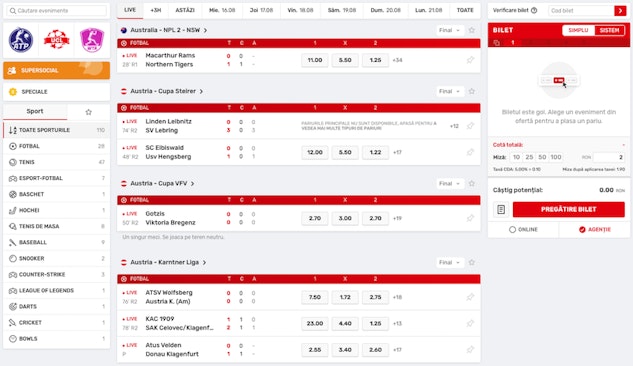Select Cricket in the sport list
The height and width of the screenshot is (366, 633).
click(57, 322)
